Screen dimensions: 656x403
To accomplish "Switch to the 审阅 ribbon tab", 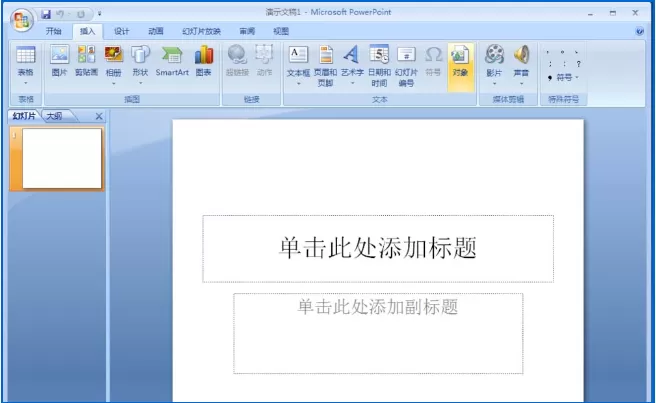I will [x=247, y=31].
